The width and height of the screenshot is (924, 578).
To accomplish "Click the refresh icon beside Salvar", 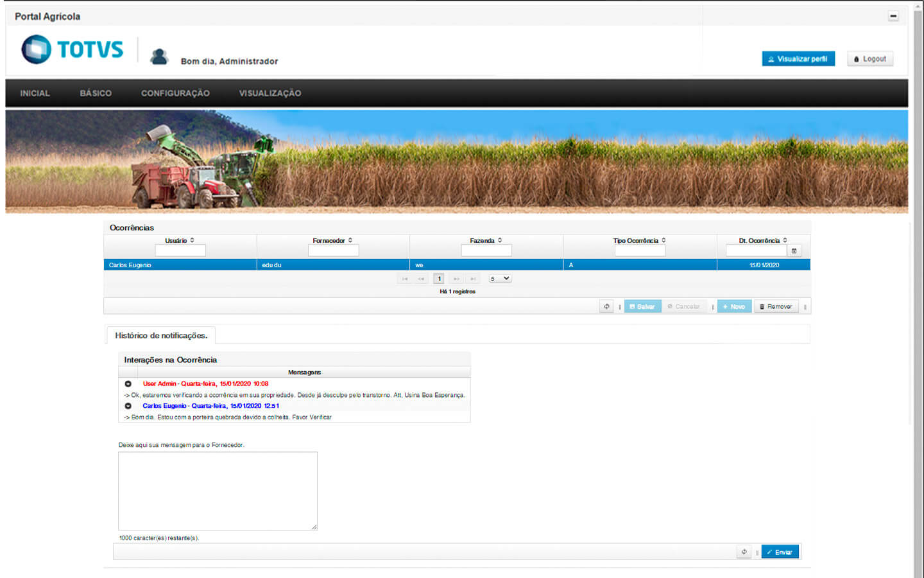I will coord(606,306).
